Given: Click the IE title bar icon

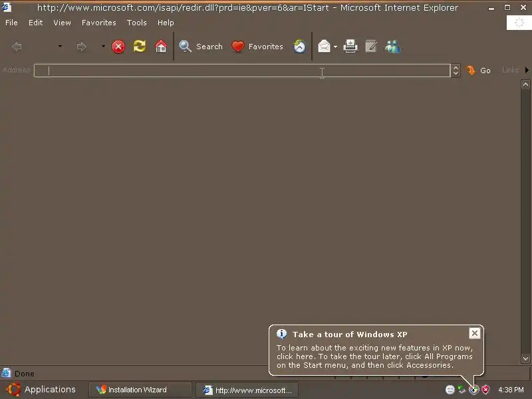Looking at the screenshot, I should coord(7,7).
